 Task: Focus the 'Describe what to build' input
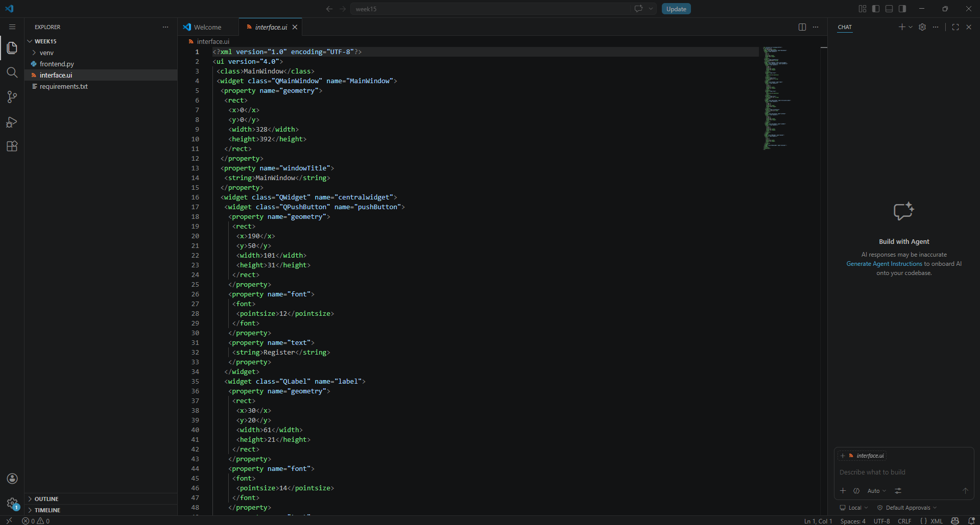pyautogui.click(x=904, y=472)
